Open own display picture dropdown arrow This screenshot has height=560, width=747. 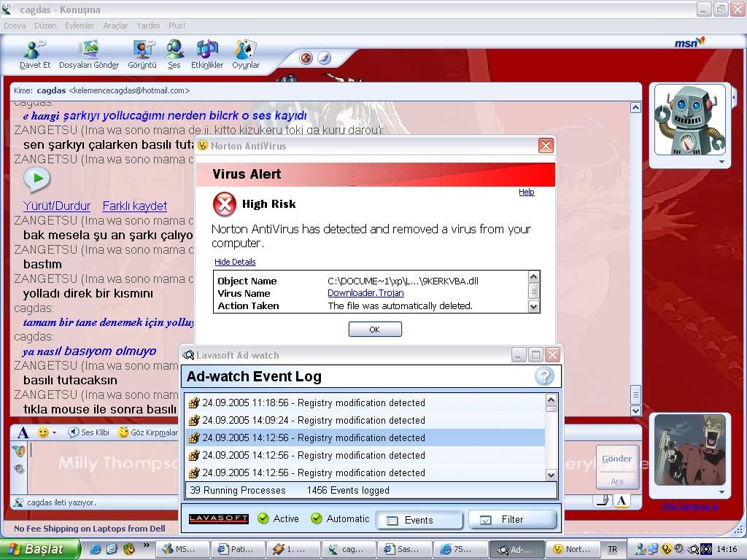[722, 492]
